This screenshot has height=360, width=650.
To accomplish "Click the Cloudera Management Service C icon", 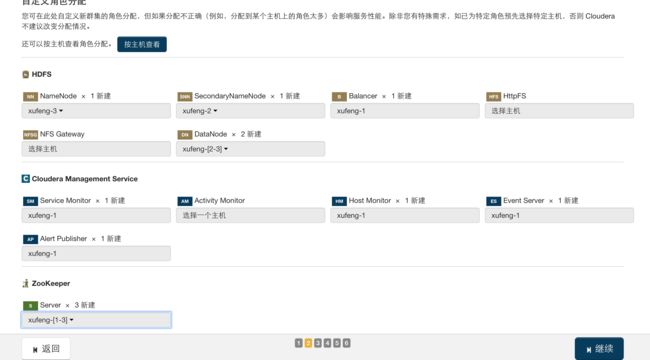I will [x=26, y=179].
